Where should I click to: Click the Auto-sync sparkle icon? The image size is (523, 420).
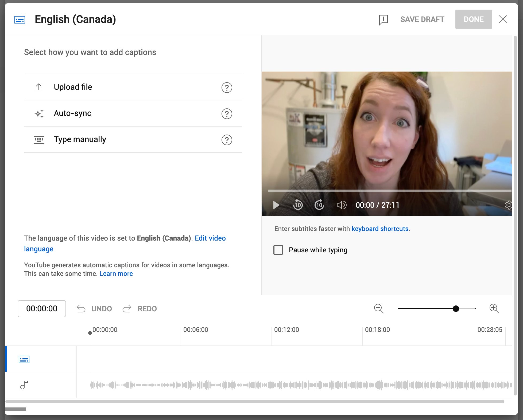pos(39,114)
